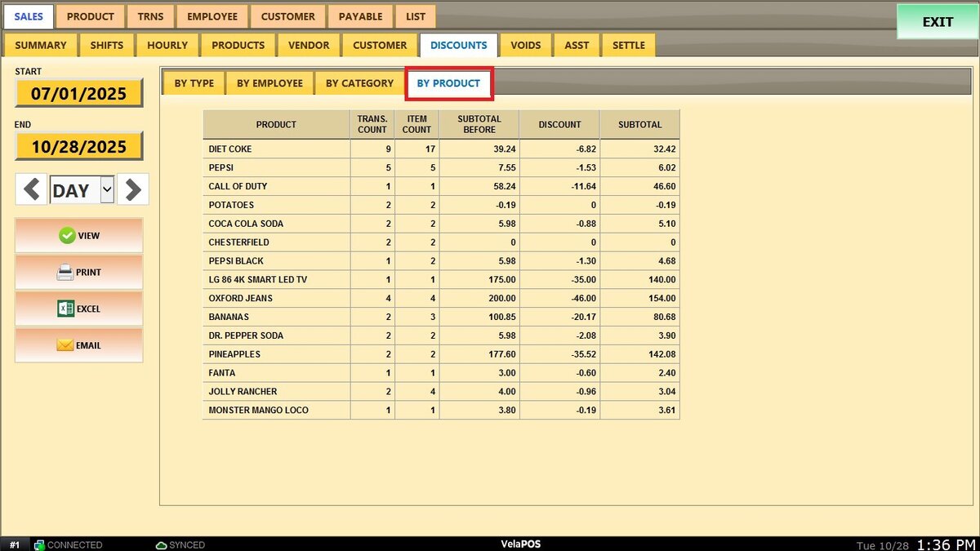Select the BY PRODUCT tab

click(448, 83)
